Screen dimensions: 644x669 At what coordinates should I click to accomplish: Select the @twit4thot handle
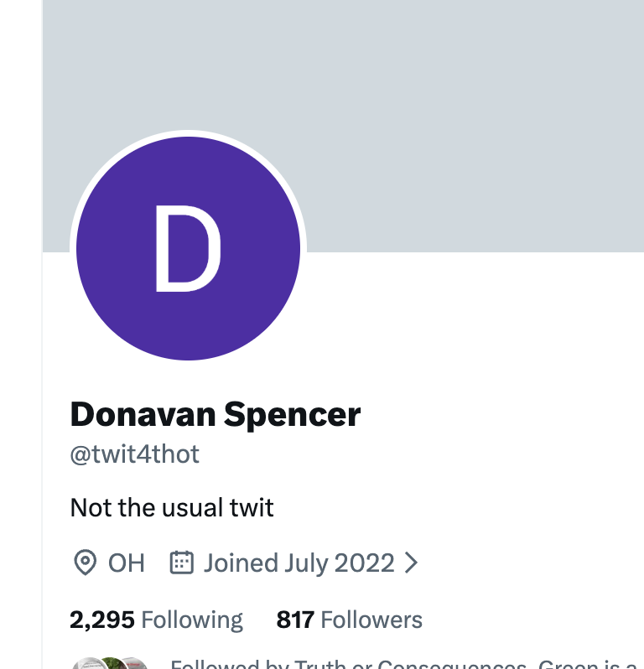tap(134, 454)
